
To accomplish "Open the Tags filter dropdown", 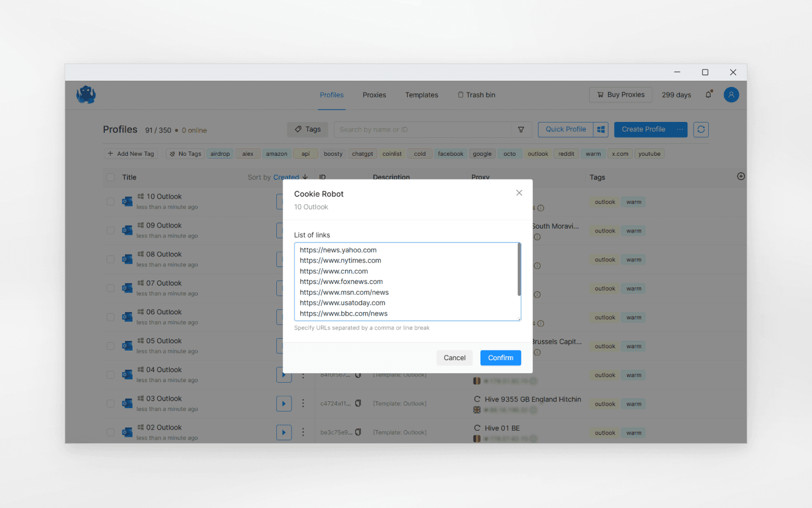I will 307,129.
